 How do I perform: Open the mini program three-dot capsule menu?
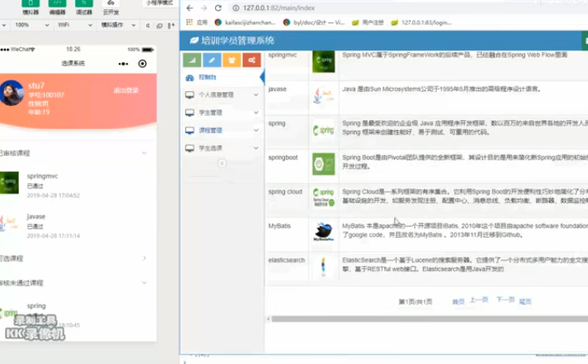(x=123, y=64)
